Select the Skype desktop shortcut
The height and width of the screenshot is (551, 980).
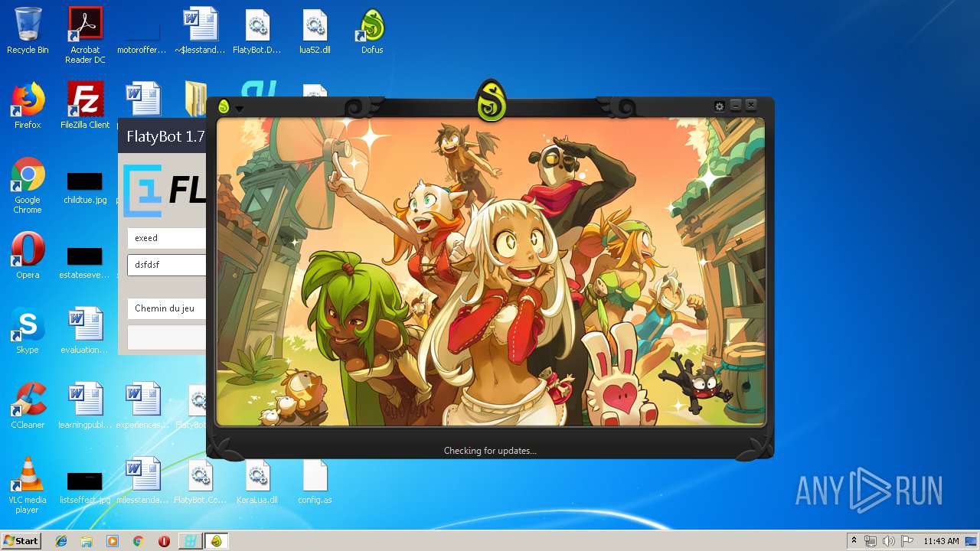coord(28,331)
